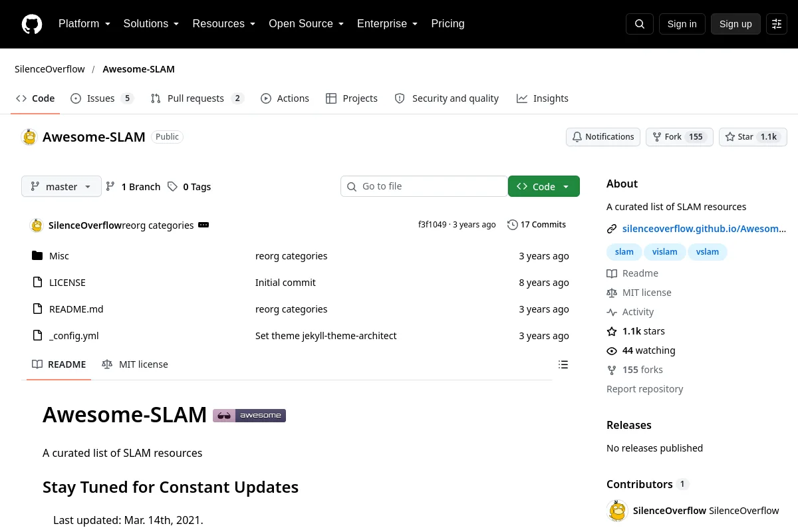This screenshot has height=532, width=798.
Task: Click the history clock icon by 17 Commits
Action: [512, 225]
